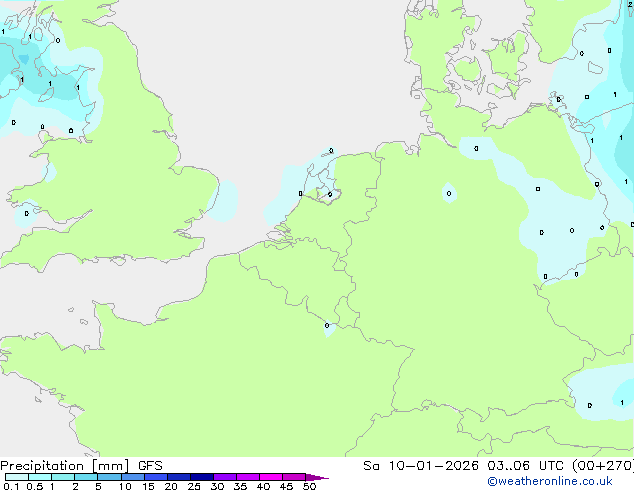This screenshot has width=634, height=490.
Task: Click the "35" legend value
Action: click(x=240, y=486)
